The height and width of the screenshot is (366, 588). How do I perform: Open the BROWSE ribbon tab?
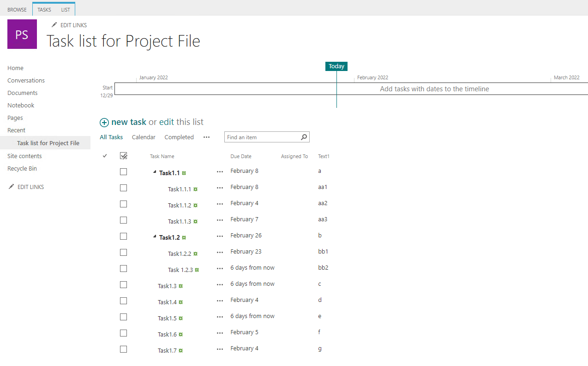(17, 10)
